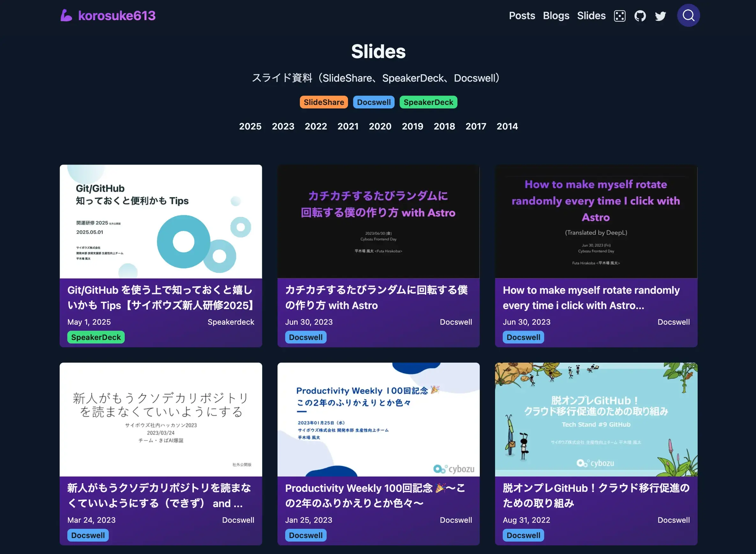Screen dimensions: 756x554
Task: Click date May 1, 2025
Action: point(89,322)
